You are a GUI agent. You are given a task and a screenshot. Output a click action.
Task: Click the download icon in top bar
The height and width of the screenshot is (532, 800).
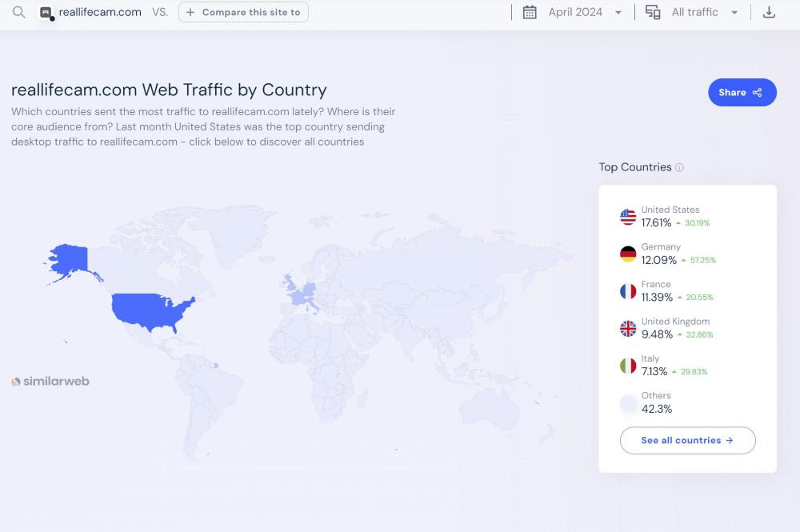click(x=769, y=12)
